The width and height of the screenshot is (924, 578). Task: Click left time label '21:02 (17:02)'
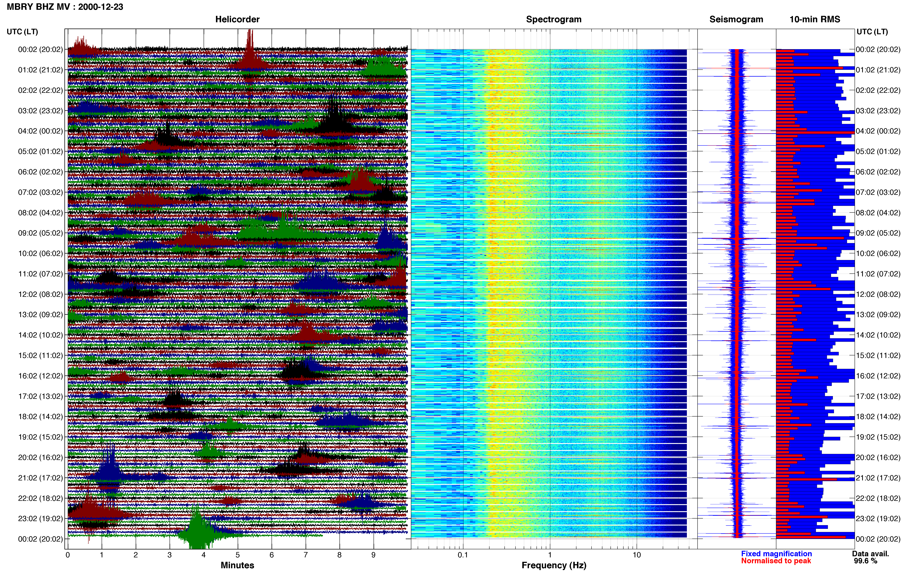pos(41,477)
